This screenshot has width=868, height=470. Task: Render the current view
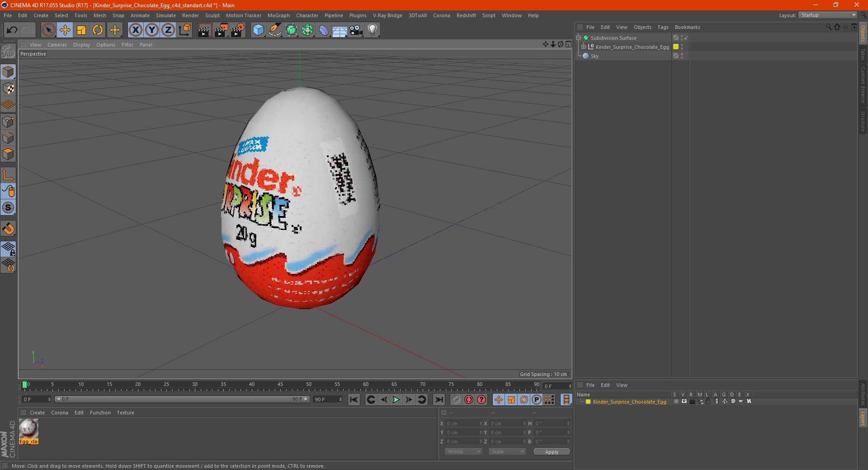tap(204, 30)
